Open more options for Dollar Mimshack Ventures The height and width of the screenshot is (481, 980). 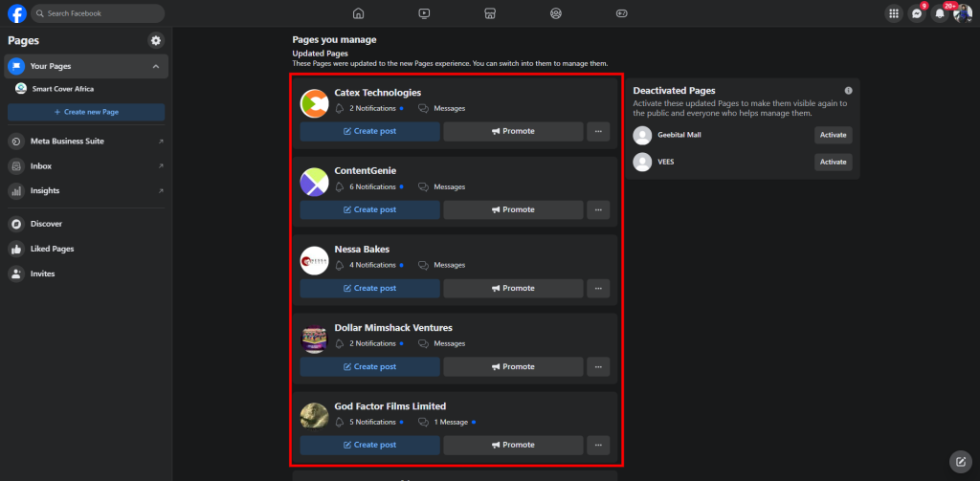pyautogui.click(x=598, y=366)
